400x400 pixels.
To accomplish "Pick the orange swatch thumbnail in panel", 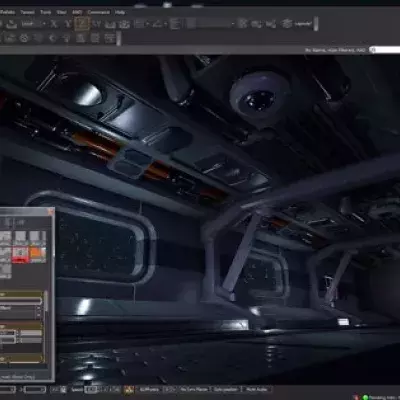I will 37,254.
